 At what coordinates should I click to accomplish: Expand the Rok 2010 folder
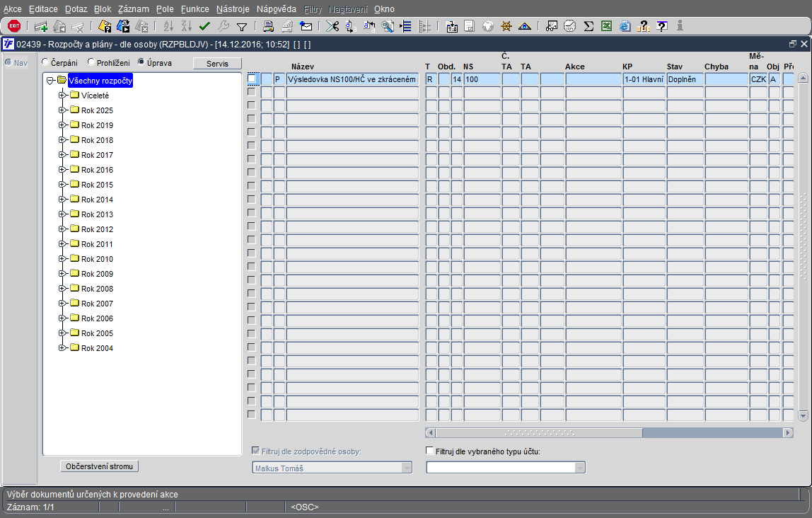coord(62,258)
